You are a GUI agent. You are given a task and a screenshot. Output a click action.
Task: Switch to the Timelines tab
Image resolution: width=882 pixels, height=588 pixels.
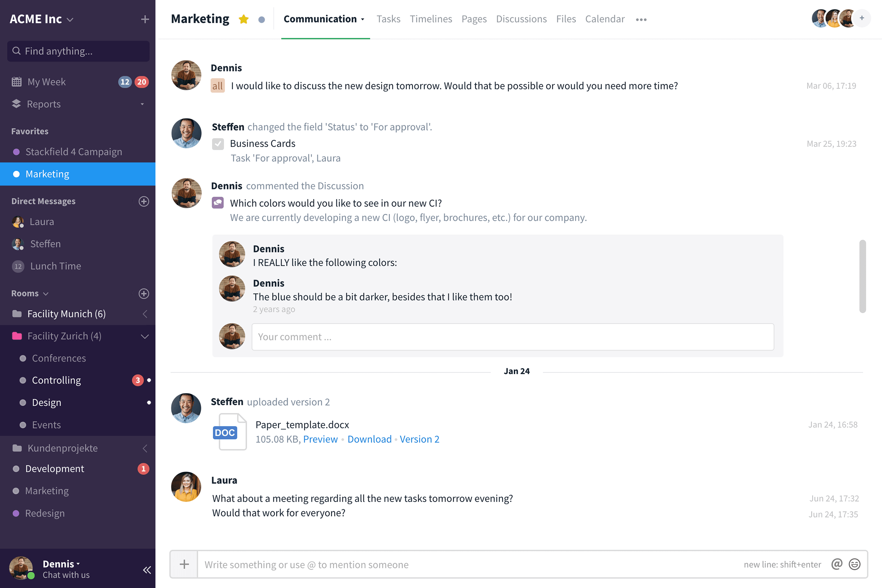(430, 19)
